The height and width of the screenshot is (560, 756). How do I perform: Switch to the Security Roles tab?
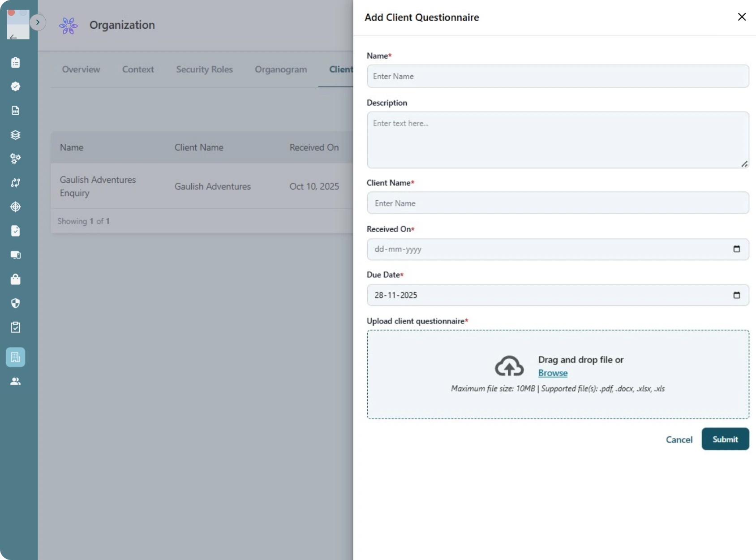[x=204, y=69]
